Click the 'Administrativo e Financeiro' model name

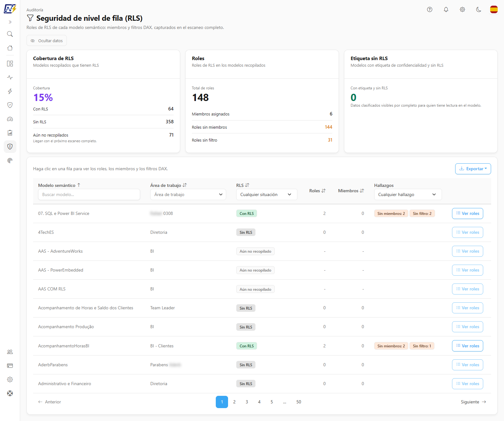(x=65, y=384)
